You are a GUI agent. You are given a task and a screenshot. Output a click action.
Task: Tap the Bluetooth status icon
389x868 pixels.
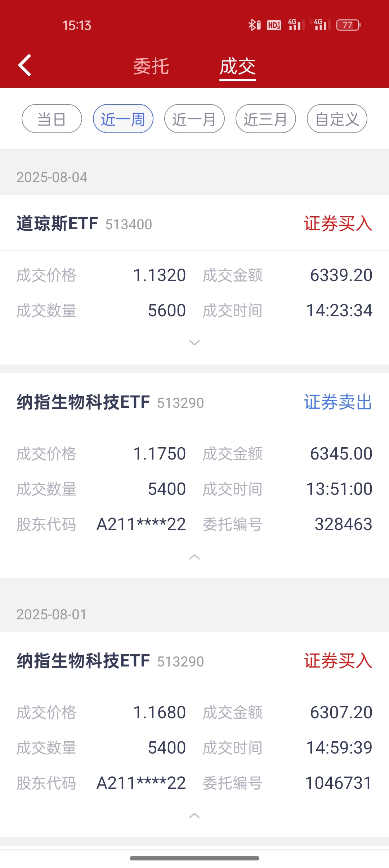[254, 25]
